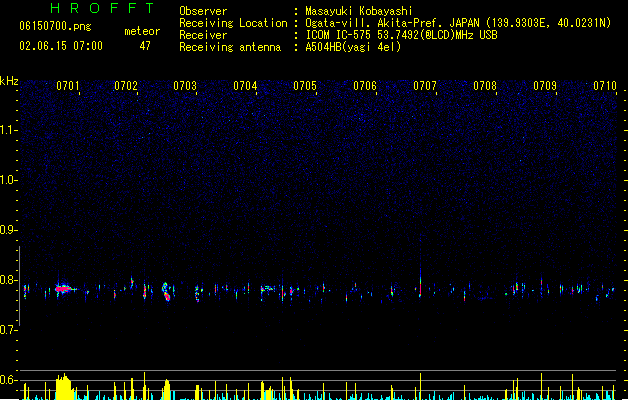Select the file name 06150700.png
Image resolution: width=629 pixels, height=400 pixels.
(55, 26)
